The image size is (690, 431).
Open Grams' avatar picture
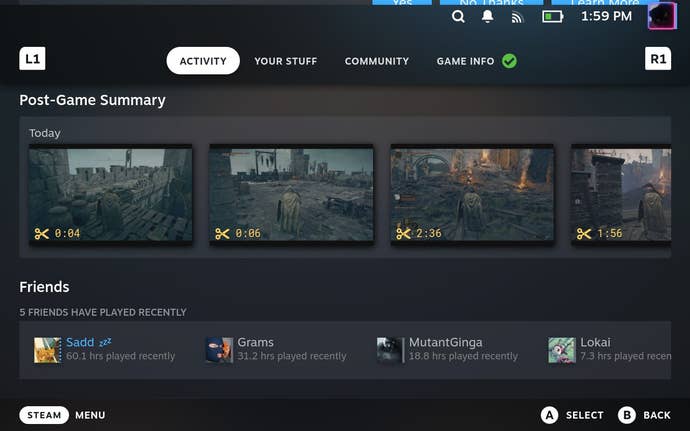point(219,350)
